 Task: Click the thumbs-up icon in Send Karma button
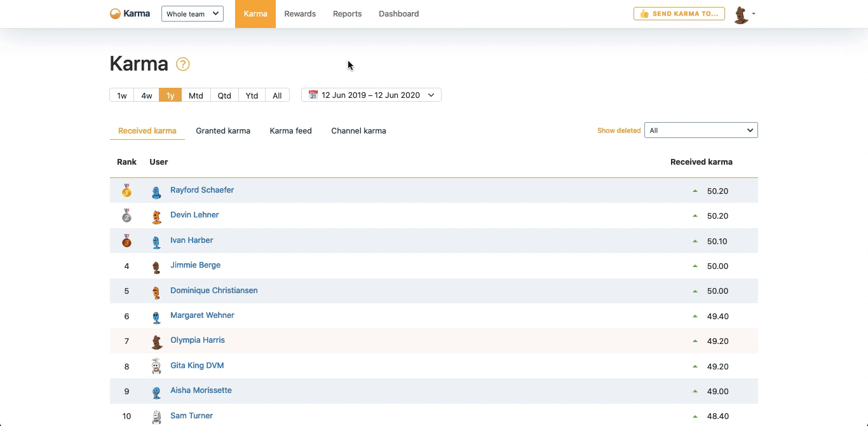coord(644,13)
